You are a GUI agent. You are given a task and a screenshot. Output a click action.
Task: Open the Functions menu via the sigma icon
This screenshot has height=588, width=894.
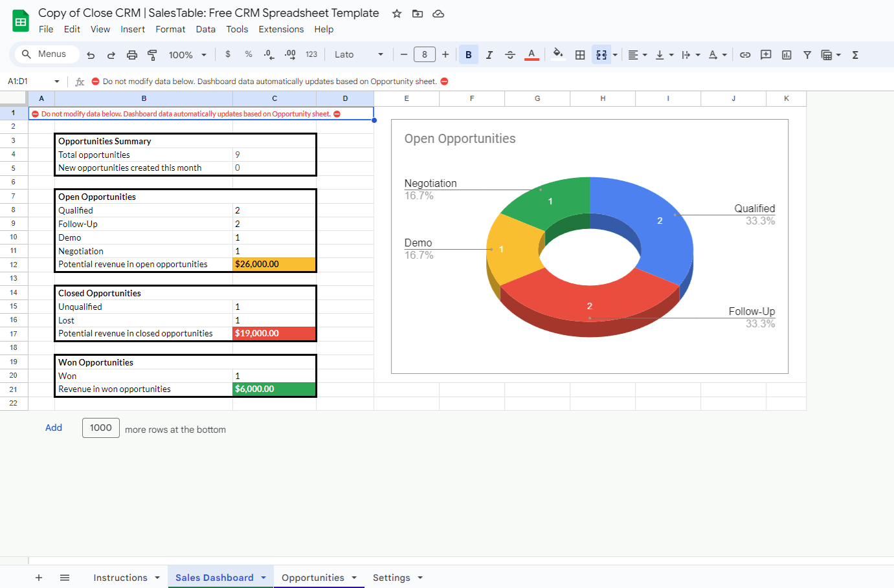coord(855,54)
